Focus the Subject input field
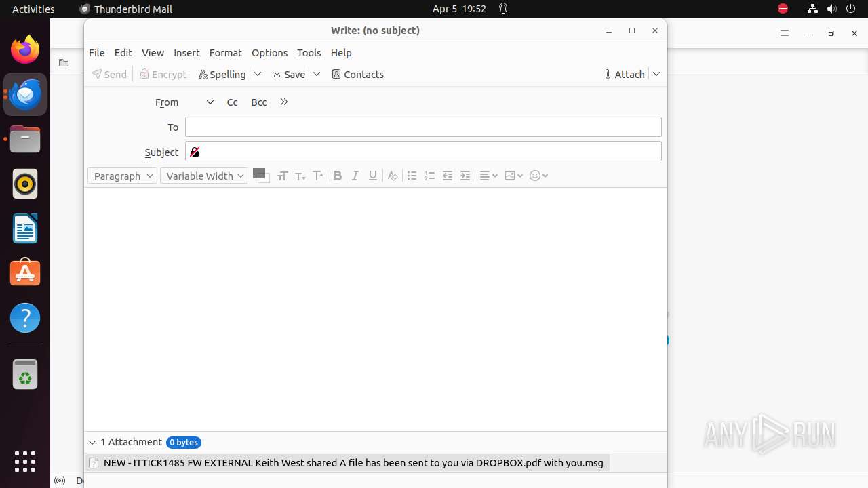 pos(423,151)
